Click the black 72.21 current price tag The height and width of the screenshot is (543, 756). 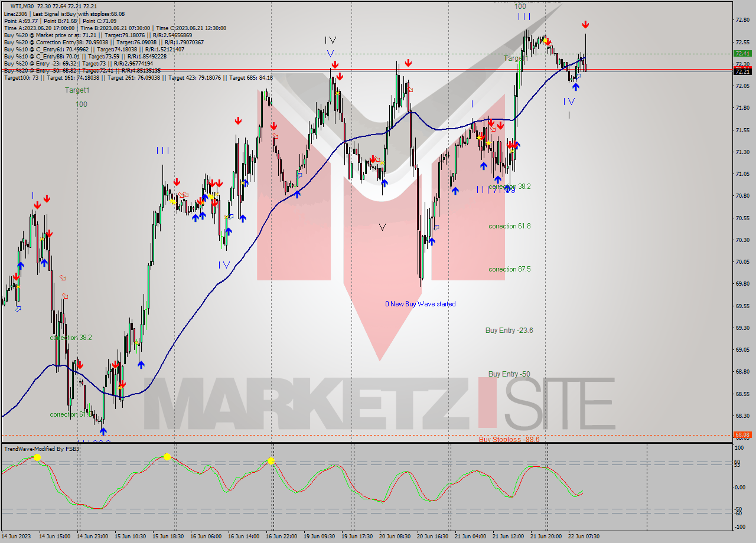[x=742, y=71]
